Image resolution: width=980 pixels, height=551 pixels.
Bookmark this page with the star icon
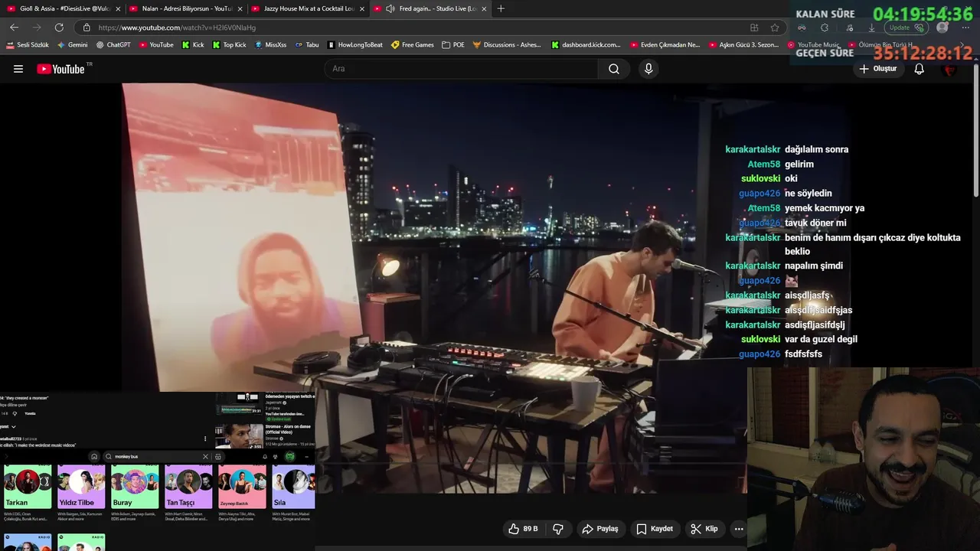click(x=775, y=28)
